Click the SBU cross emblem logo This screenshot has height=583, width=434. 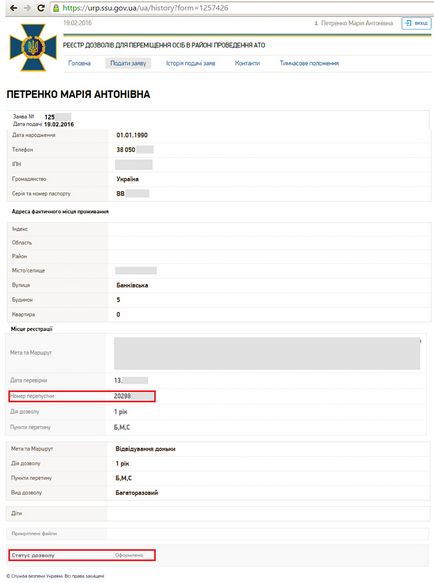(33, 47)
